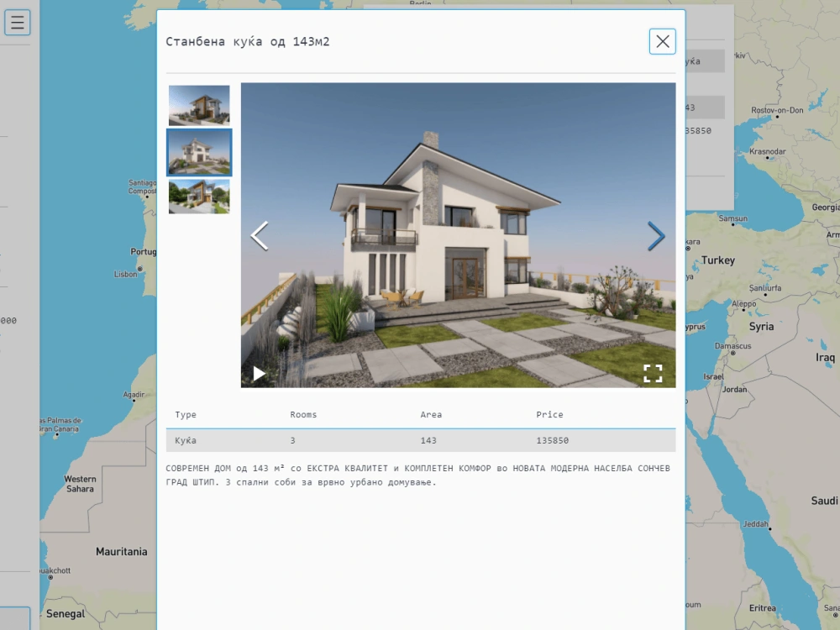This screenshot has width=840, height=630.
Task: Close the property details dialog
Action: click(x=662, y=41)
